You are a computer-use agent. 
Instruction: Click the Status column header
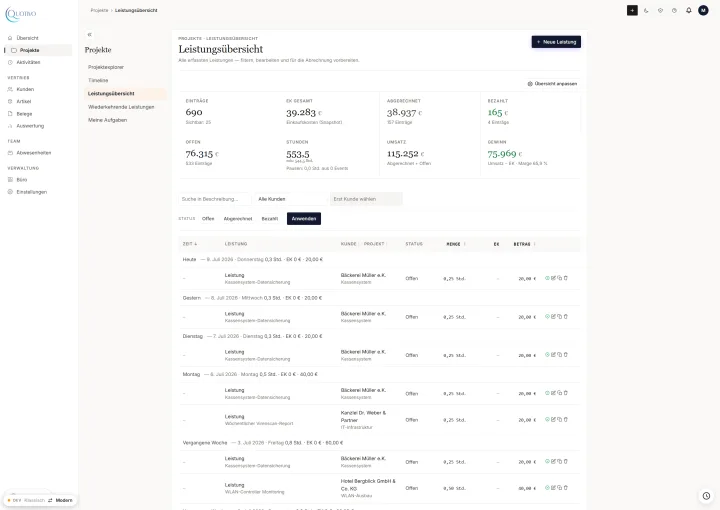414,244
